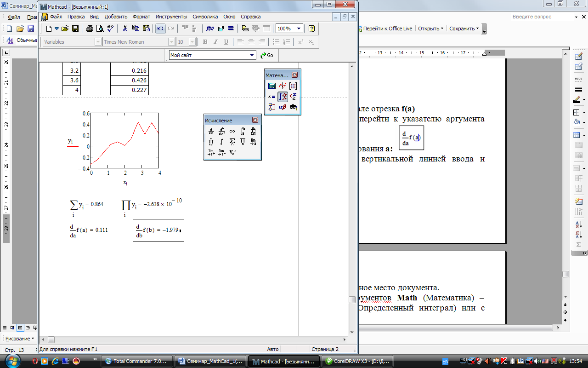The height and width of the screenshot is (368, 588).
Task: Open the Символика menu
Action: coord(205,17)
